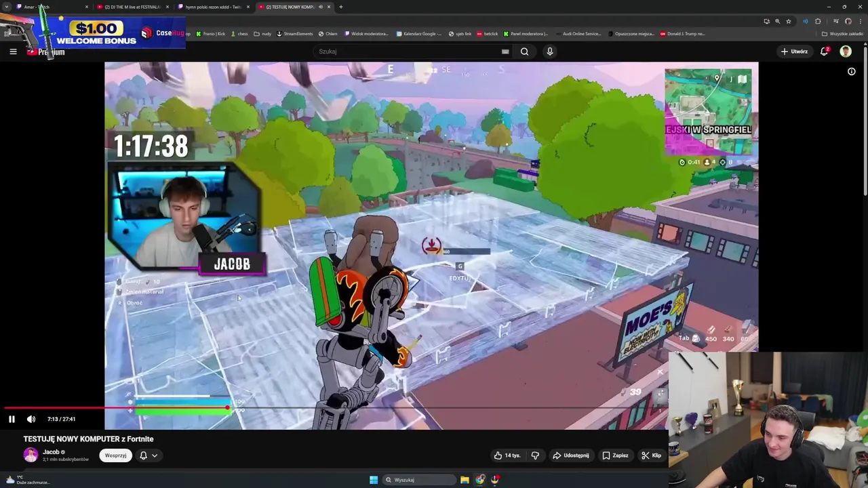Share video via Udostępnij
Screen dimensions: 868x488
click(571, 455)
